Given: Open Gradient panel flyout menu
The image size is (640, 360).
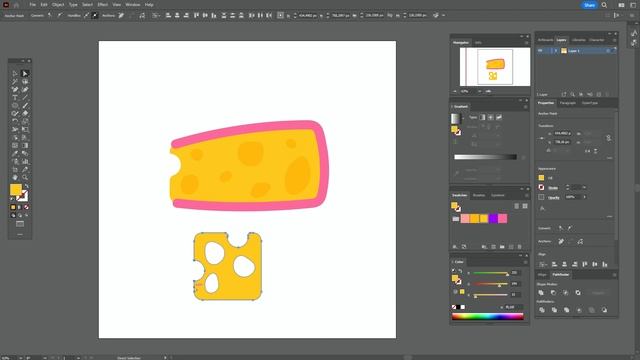Looking at the screenshot, I should pos(526,107).
